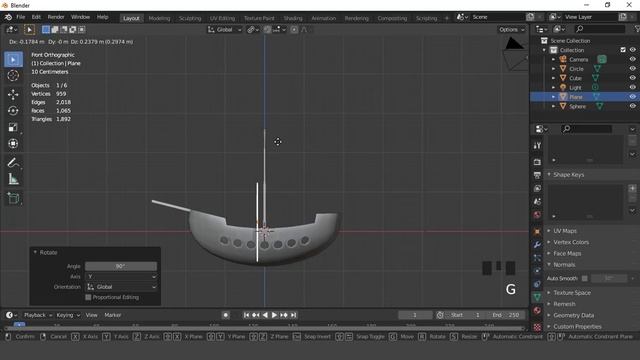The height and width of the screenshot is (360, 640).
Task: Open the Render properties tab
Action: tap(537, 162)
